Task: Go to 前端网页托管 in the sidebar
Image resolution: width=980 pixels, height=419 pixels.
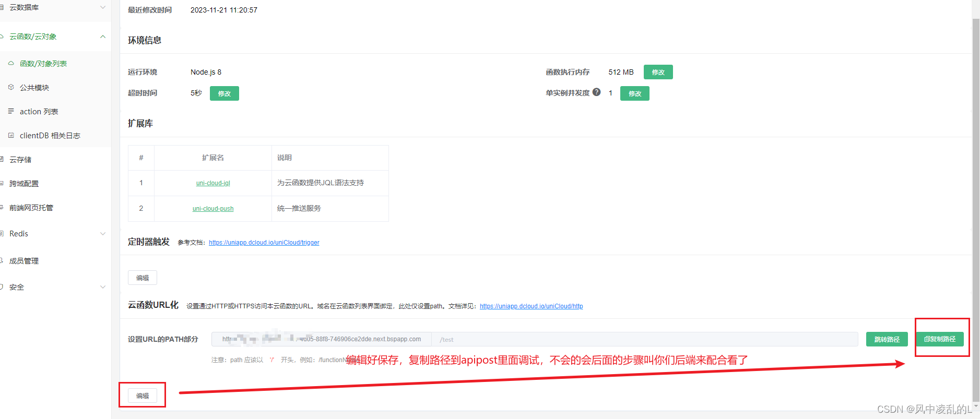Action: pos(31,208)
